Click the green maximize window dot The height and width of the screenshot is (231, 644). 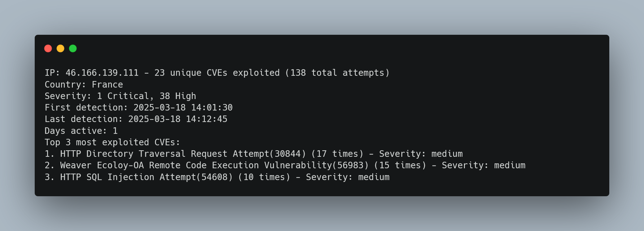tap(73, 48)
